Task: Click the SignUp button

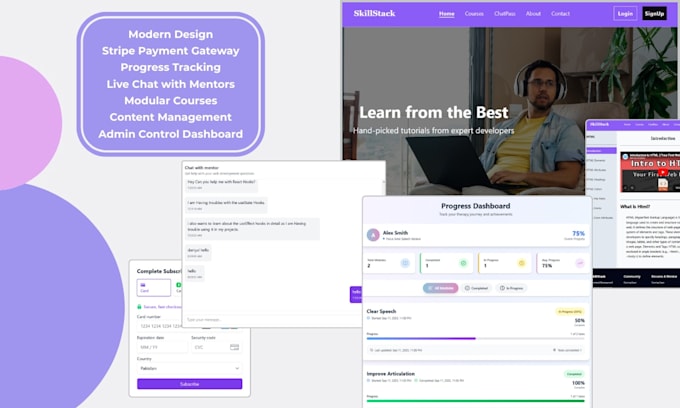Action: (x=654, y=13)
